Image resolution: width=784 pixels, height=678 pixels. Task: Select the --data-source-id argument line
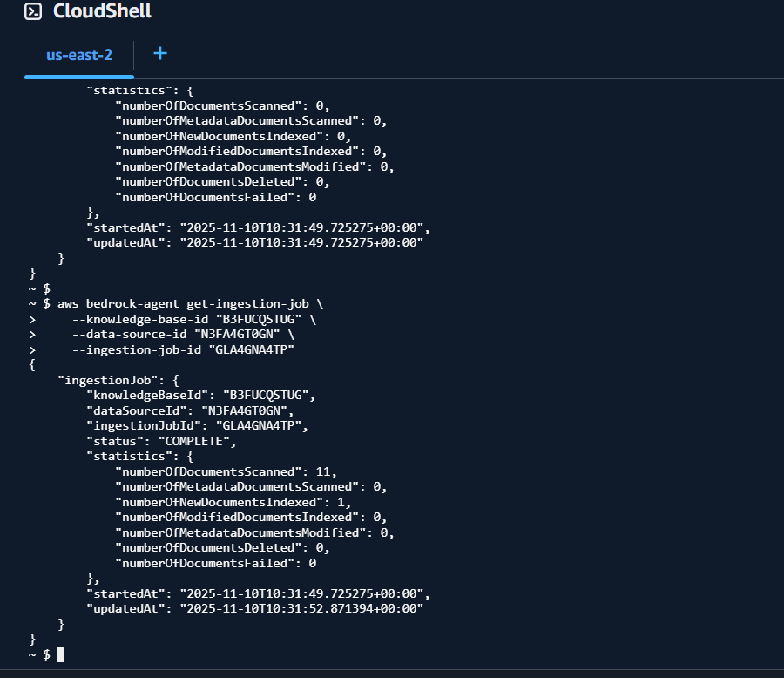(x=183, y=334)
